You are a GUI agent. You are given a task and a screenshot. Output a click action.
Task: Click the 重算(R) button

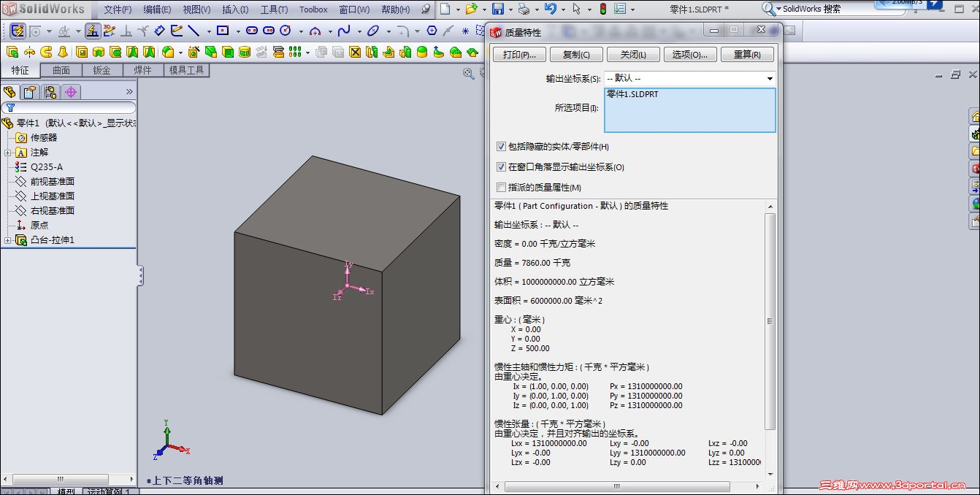tap(747, 55)
